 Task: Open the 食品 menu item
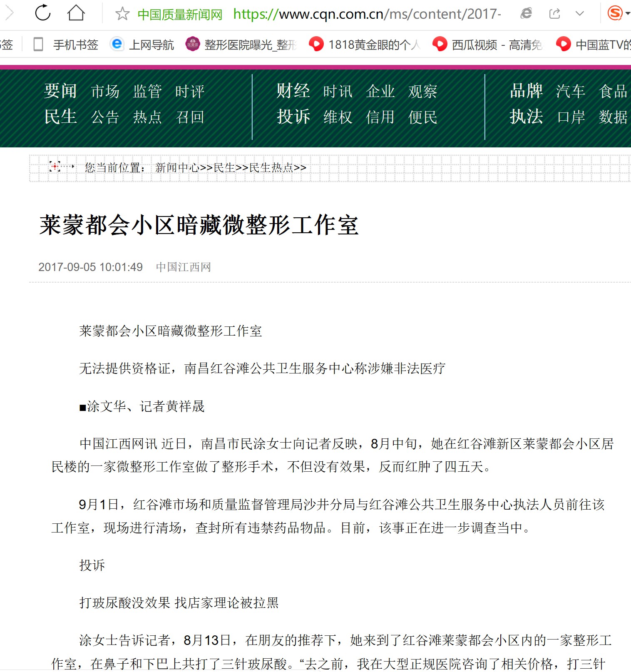pyautogui.click(x=614, y=91)
